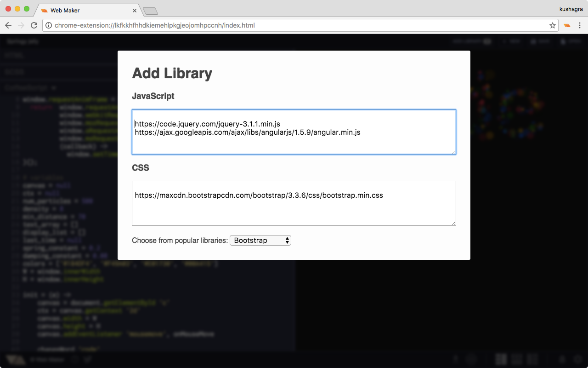Open the popular libraries dropdown showing Bootstrap
This screenshot has width=588, height=368.
pos(260,240)
